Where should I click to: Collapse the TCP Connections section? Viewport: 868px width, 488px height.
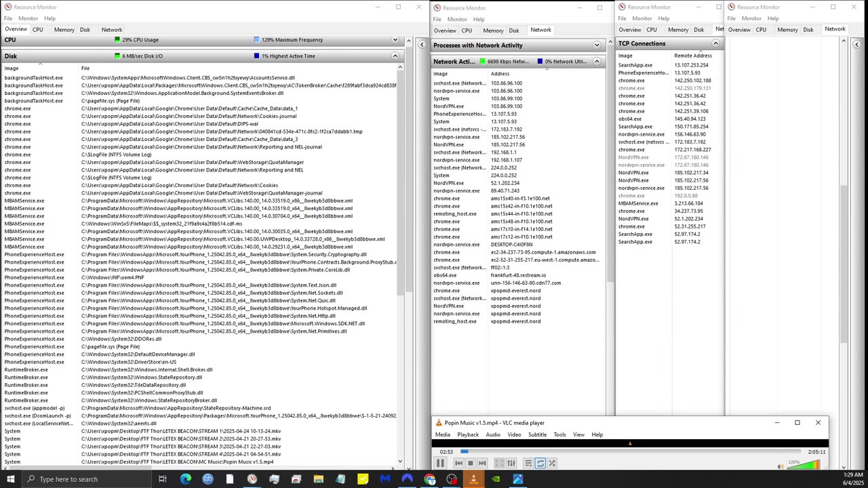(715, 43)
